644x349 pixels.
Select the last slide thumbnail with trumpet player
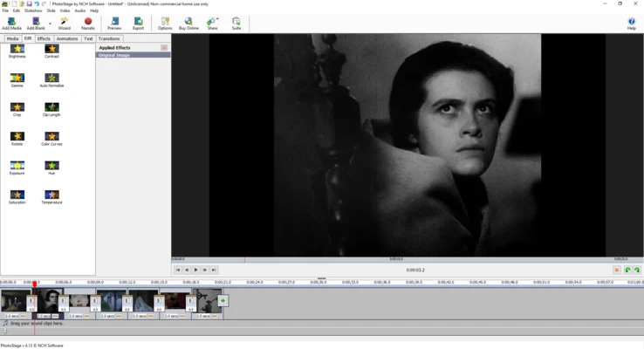pos(209,300)
